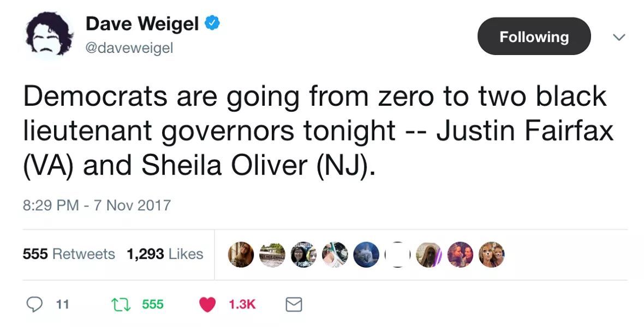Open the 1,293 Likes list
Image resolution: width=644 pixels, height=327 pixels.
click(x=165, y=254)
